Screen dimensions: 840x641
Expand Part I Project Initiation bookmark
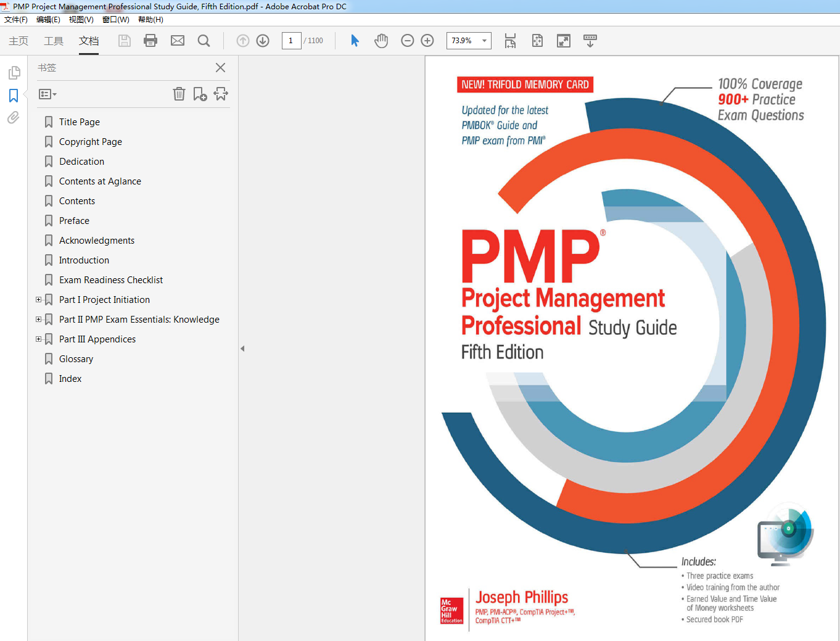(x=39, y=300)
